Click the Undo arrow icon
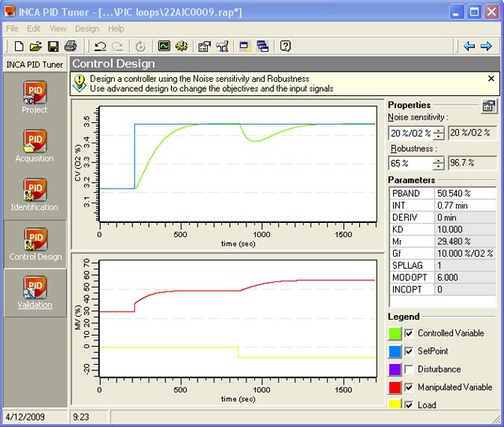Viewport: 504px width, 427px height. [x=100, y=46]
